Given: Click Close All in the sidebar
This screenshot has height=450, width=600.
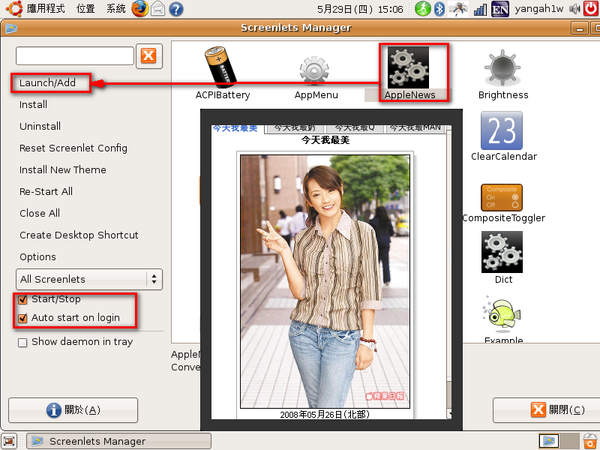Looking at the screenshot, I should point(40,213).
